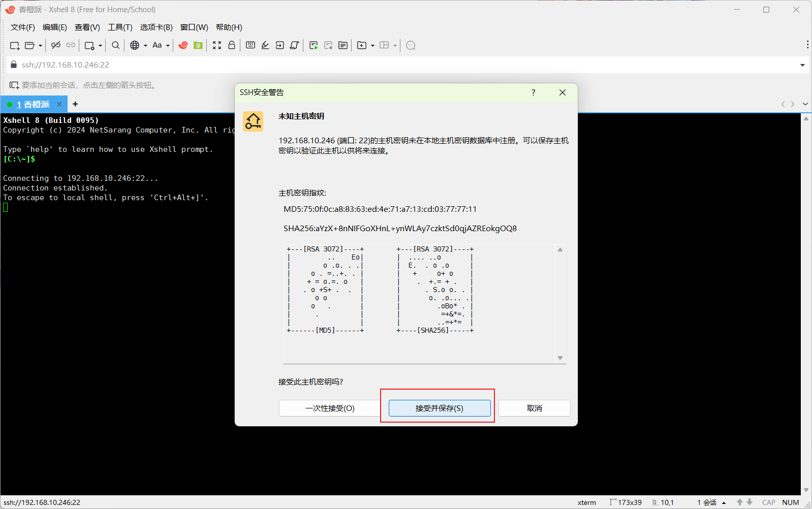812x509 pixels.
Task: Click the run script play icon
Action: pyautogui.click(x=314, y=46)
